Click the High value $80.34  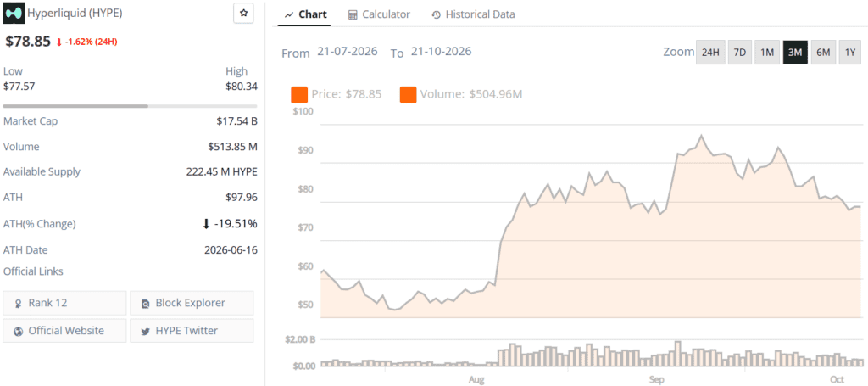tap(242, 86)
